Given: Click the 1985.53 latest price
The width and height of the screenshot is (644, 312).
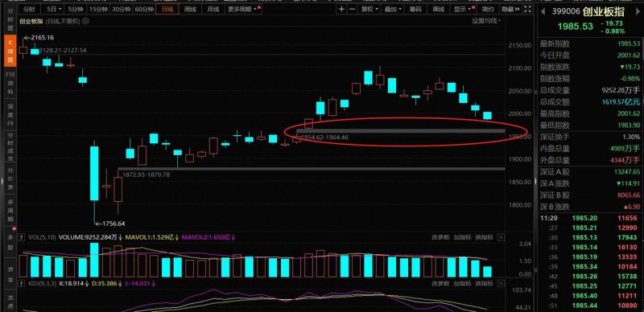Looking at the screenshot, I should pos(575,27).
